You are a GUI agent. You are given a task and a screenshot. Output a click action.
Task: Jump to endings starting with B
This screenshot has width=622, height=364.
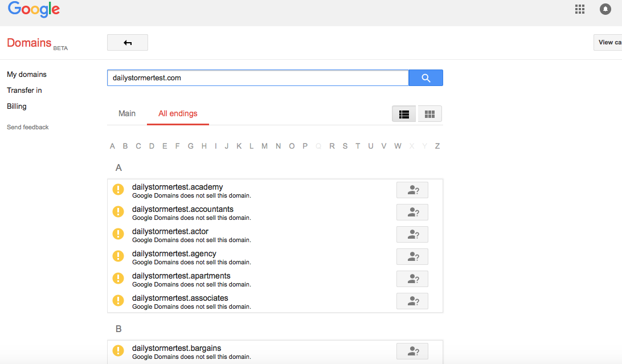[x=125, y=146]
